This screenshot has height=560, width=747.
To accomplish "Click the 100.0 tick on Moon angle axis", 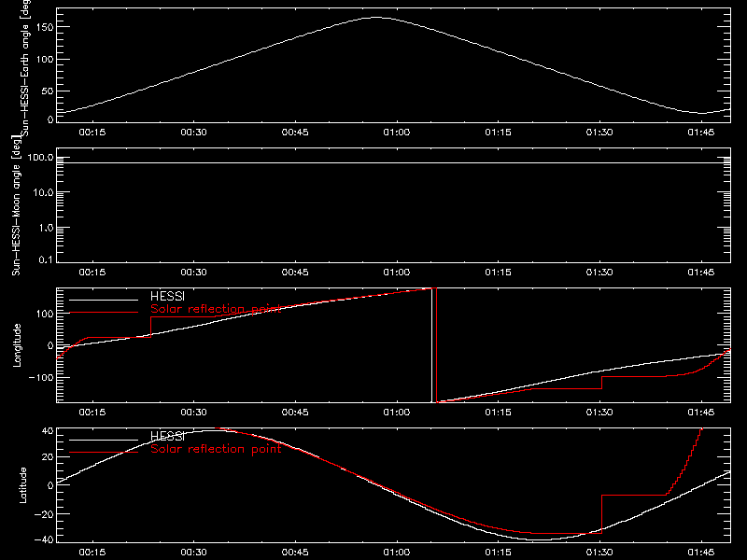I will [40, 158].
